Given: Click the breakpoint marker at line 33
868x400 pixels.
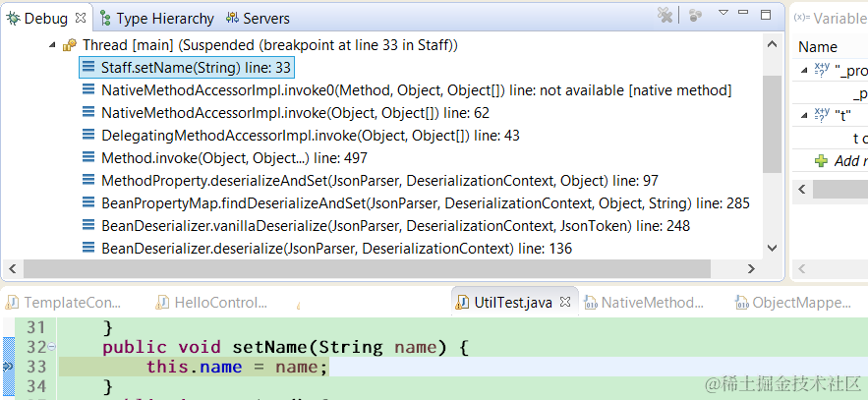Looking at the screenshot, I should click(x=8, y=367).
